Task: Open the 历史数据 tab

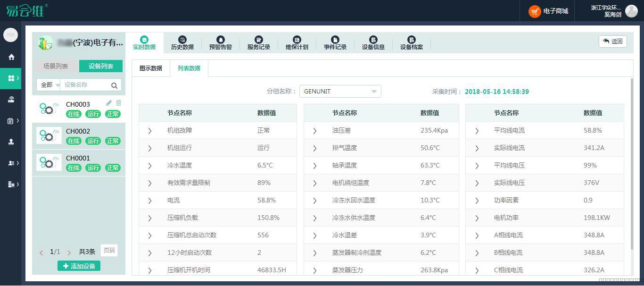Action: [x=182, y=42]
